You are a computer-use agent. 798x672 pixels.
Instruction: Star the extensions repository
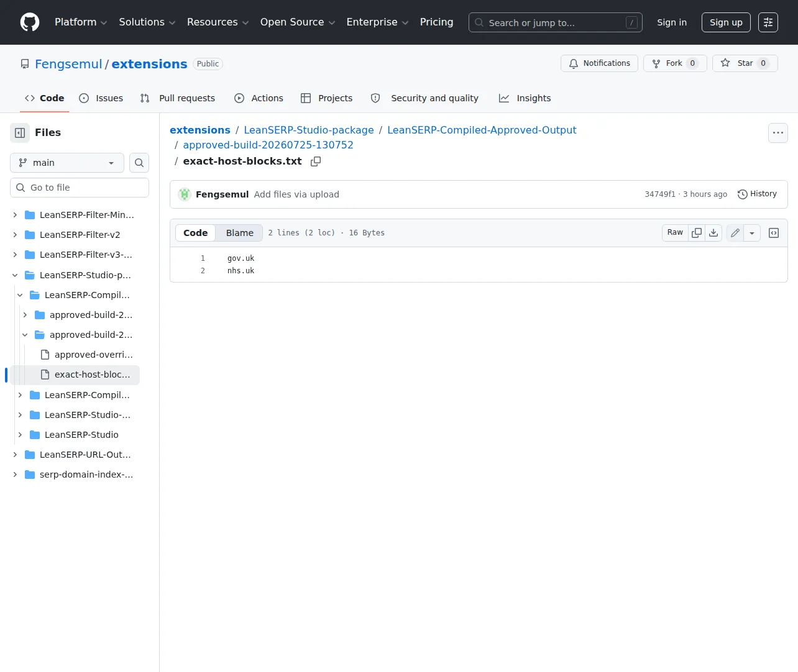pos(745,63)
